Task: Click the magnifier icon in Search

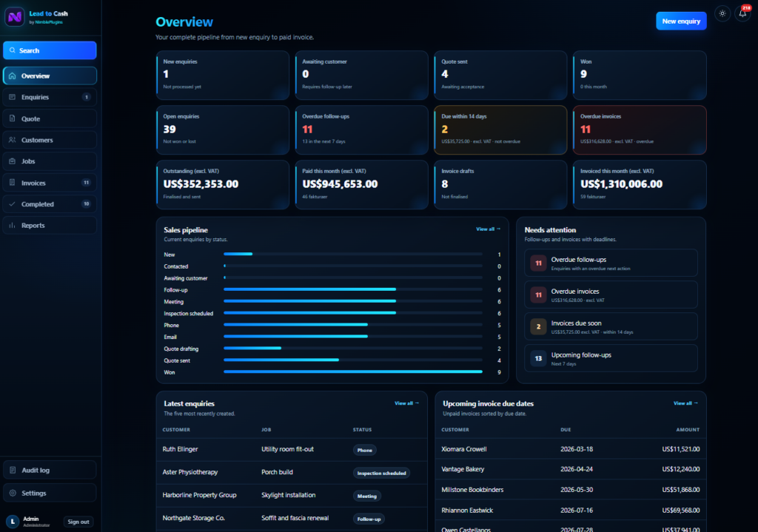Action: (x=13, y=50)
